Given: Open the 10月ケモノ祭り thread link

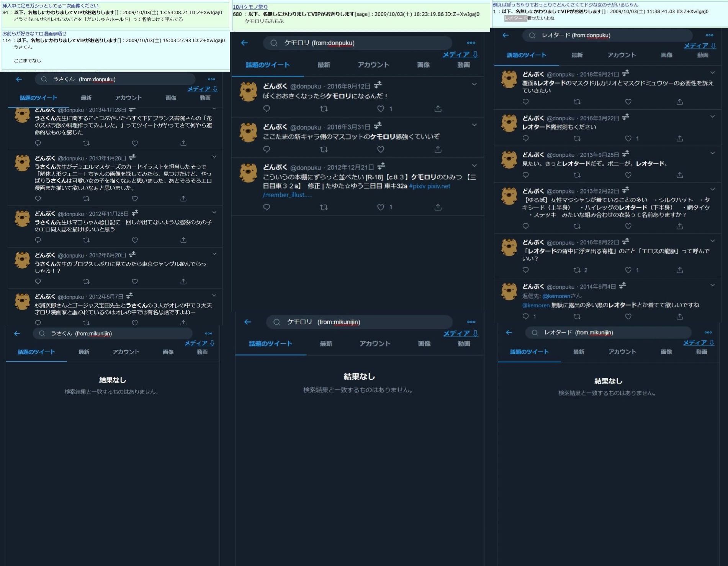Looking at the screenshot, I should pyautogui.click(x=250, y=7).
